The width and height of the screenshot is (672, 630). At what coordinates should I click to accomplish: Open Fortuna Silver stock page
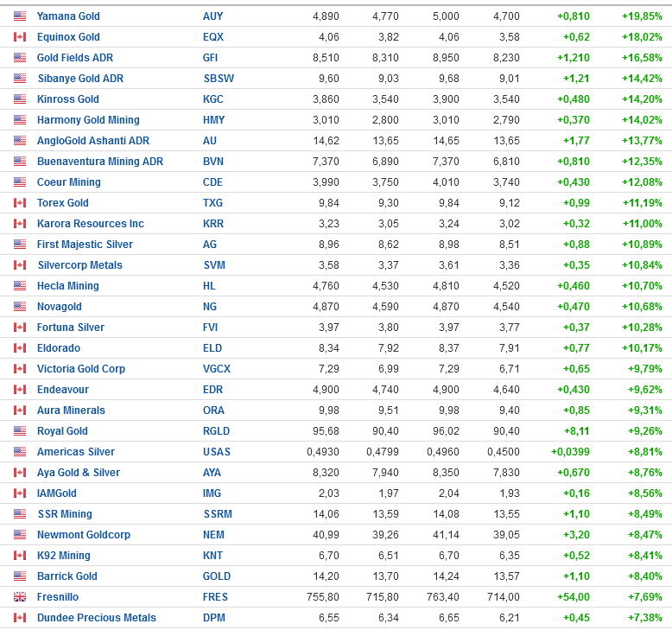[71, 328]
